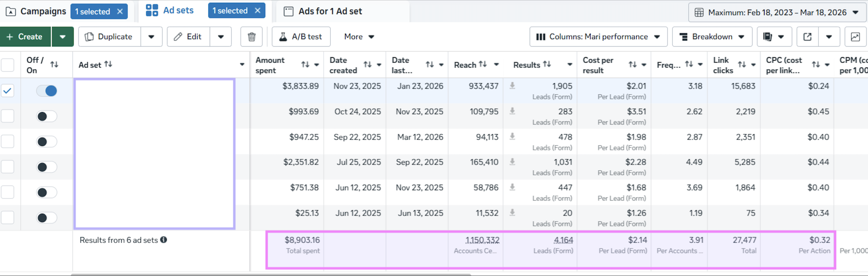The height and width of the screenshot is (276, 868).
Task: Click the export share icon
Action: point(807,37)
